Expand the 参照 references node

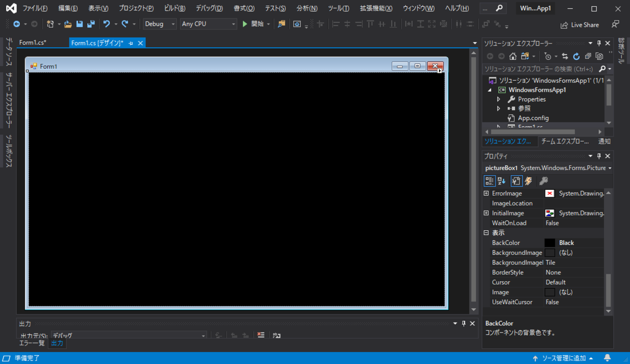pos(499,108)
